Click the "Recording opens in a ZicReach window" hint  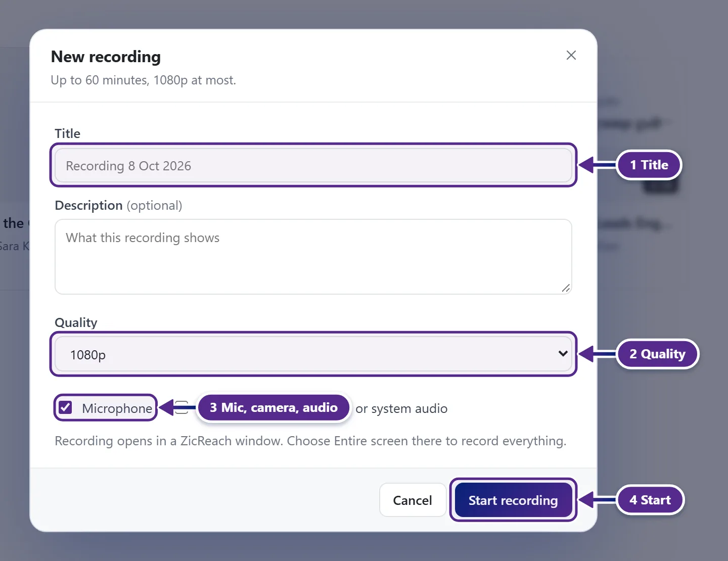(x=310, y=441)
